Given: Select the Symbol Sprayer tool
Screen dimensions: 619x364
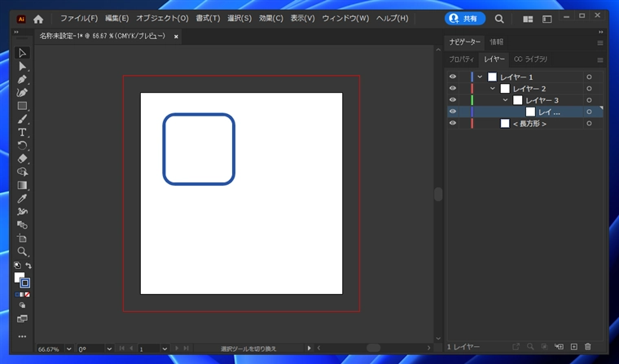Looking at the screenshot, I should (x=22, y=212).
